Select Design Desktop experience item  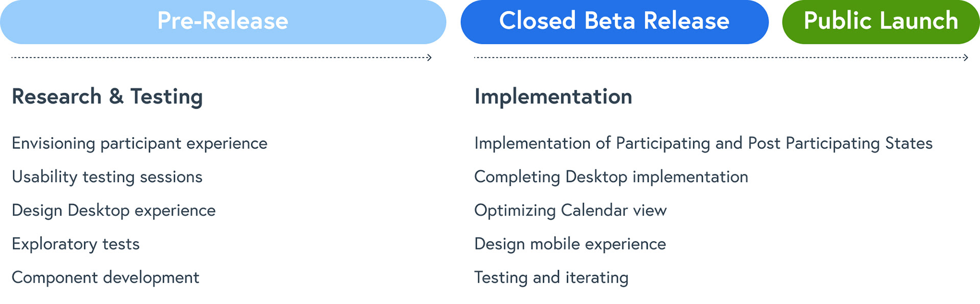[x=114, y=211]
